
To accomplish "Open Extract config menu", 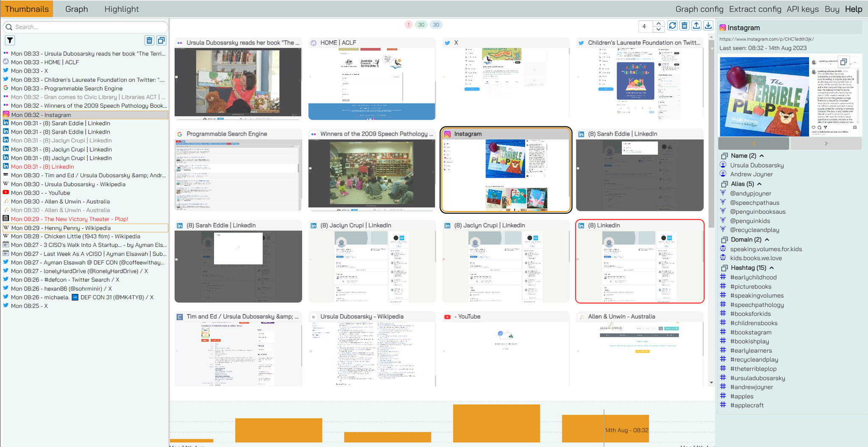I will [x=755, y=9].
